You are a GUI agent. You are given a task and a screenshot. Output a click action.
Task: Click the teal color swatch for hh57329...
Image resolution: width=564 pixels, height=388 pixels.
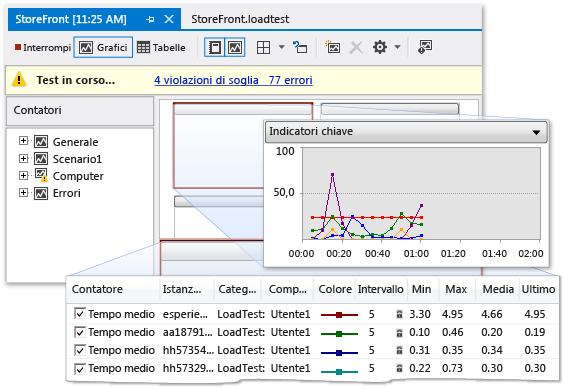[x=339, y=371]
